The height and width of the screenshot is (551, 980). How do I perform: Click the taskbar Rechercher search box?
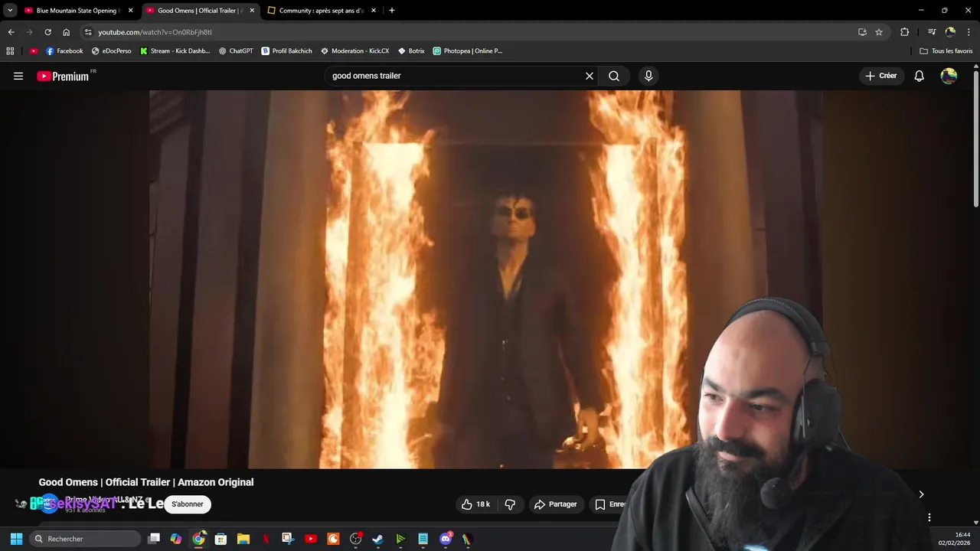click(x=86, y=539)
